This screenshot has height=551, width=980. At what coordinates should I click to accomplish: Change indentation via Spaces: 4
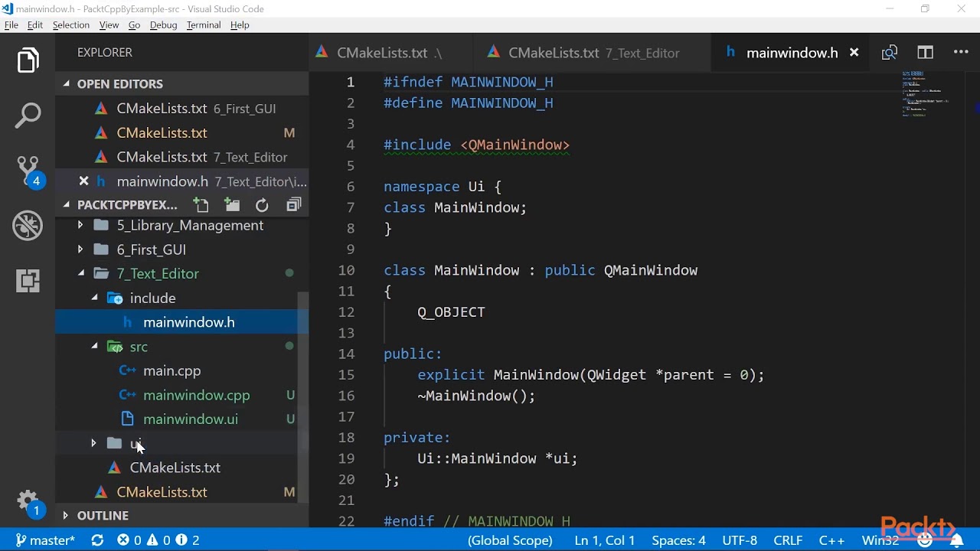[x=678, y=540]
